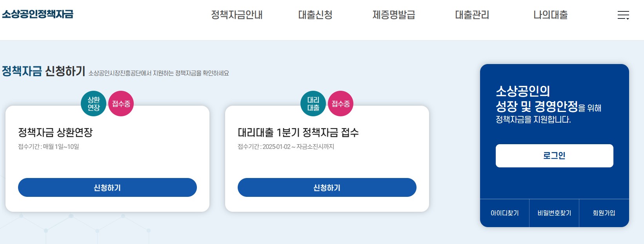This screenshot has width=644, height=244.
Task: Click 신청하기 on the 정책자금 상환연장 card
Action: pyautogui.click(x=107, y=187)
